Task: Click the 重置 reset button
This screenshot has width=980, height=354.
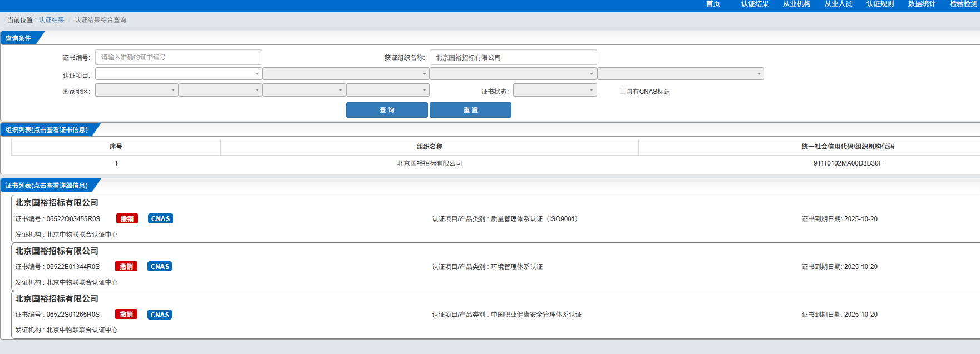Action: point(470,110)
